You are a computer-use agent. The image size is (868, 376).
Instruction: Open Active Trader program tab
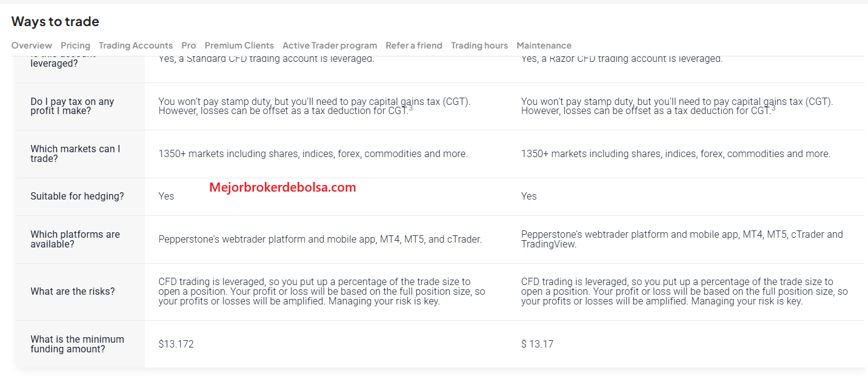coord(330,45)
